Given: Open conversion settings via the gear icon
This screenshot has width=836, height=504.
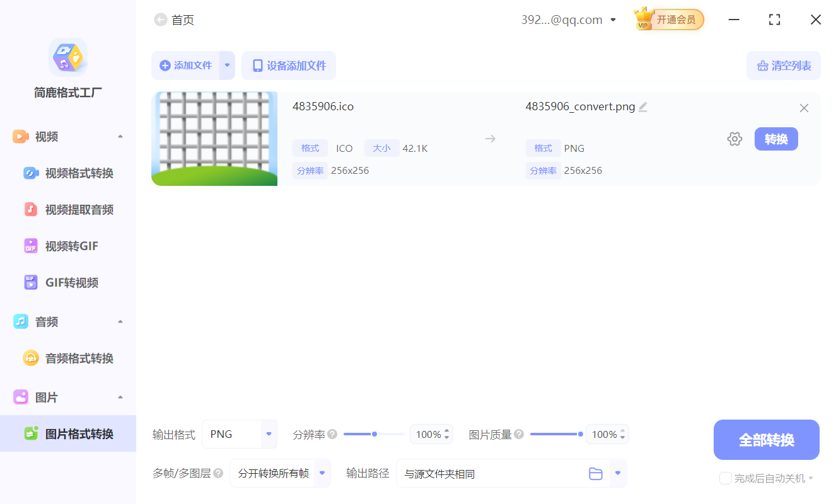Looking at the screenshot, I should click(x=734, y=139).
